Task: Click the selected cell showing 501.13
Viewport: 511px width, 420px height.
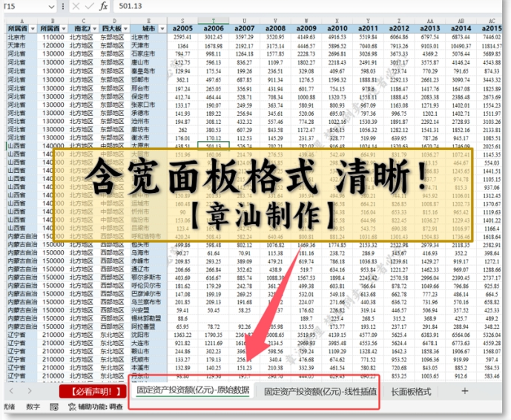Action: pyautogui.click(x=214, y=146)
